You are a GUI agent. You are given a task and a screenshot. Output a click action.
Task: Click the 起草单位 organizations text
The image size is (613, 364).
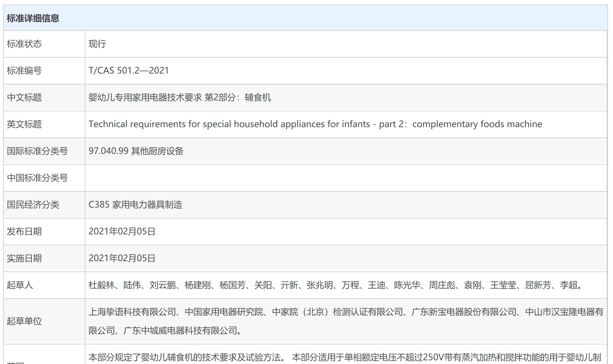click(345, 321)
